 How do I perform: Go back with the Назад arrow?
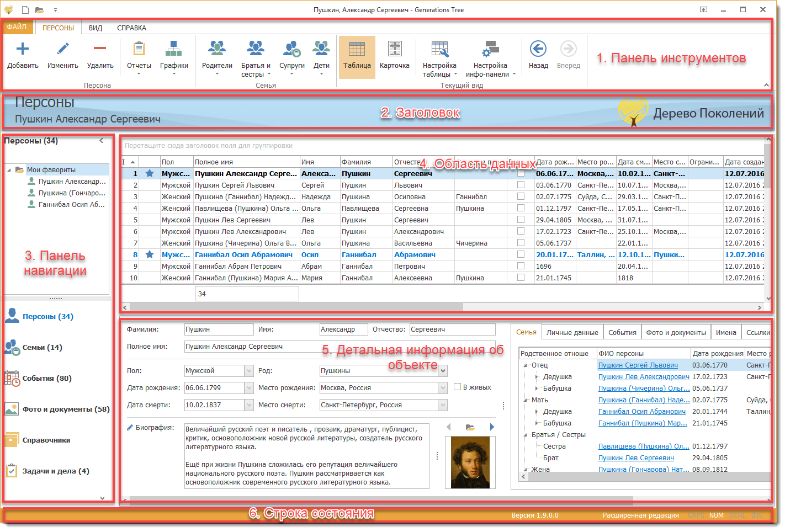tap(538, 49)
